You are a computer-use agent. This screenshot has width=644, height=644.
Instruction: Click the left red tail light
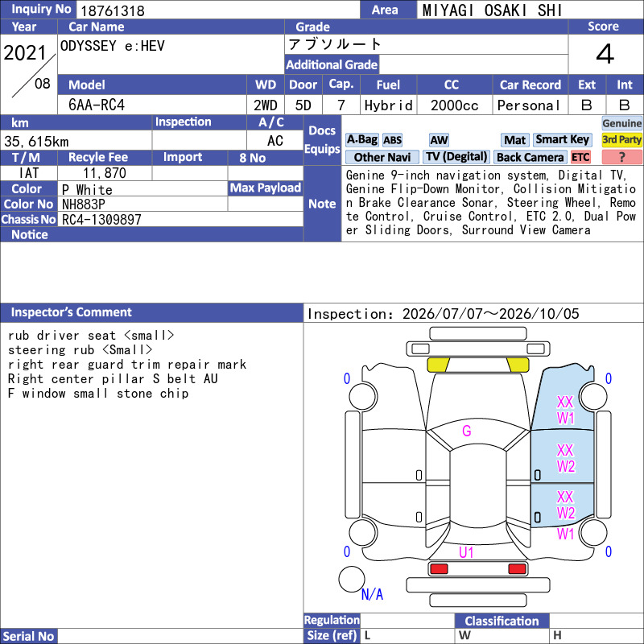pyautogui.click(x=438, y=569)
